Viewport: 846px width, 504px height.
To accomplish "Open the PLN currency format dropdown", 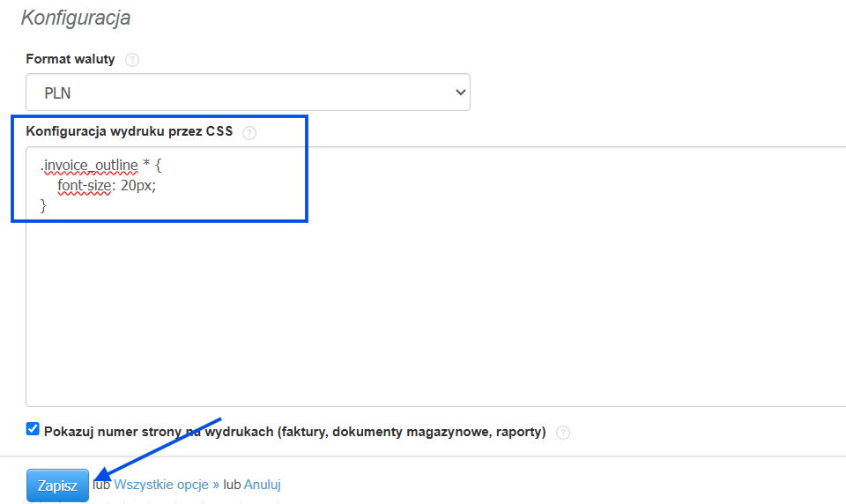I will coord(249,93).
